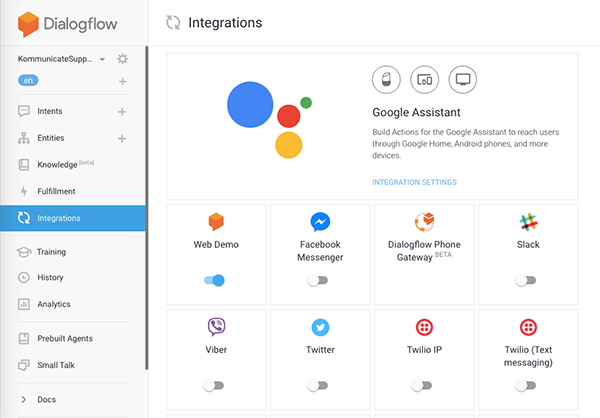Add a new intent with plus icon
This screenshot has width=600, height=418.
tap(122, 112)
